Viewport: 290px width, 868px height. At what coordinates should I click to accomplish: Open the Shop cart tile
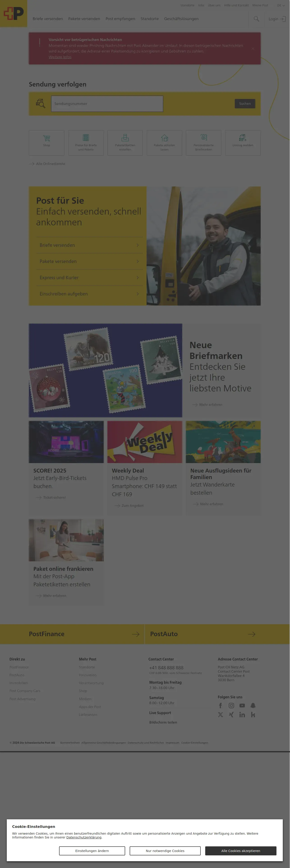(x=46, y=143)
